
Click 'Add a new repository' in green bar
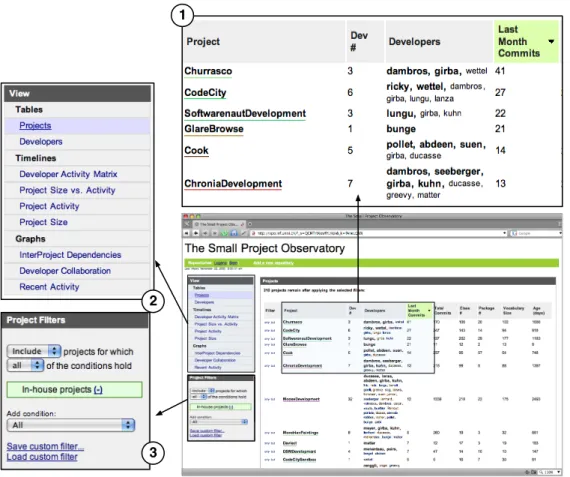[x=273, y=263]
